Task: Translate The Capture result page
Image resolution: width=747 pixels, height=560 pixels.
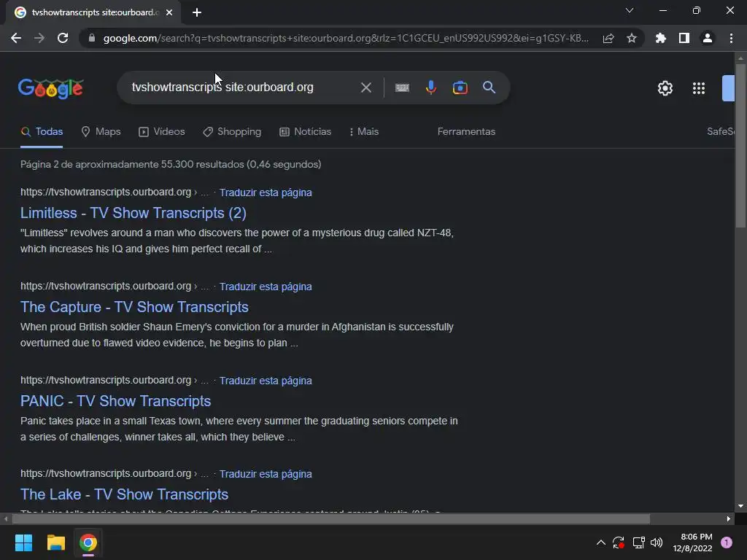Action: pyautogui.click(x=266, y=287)
